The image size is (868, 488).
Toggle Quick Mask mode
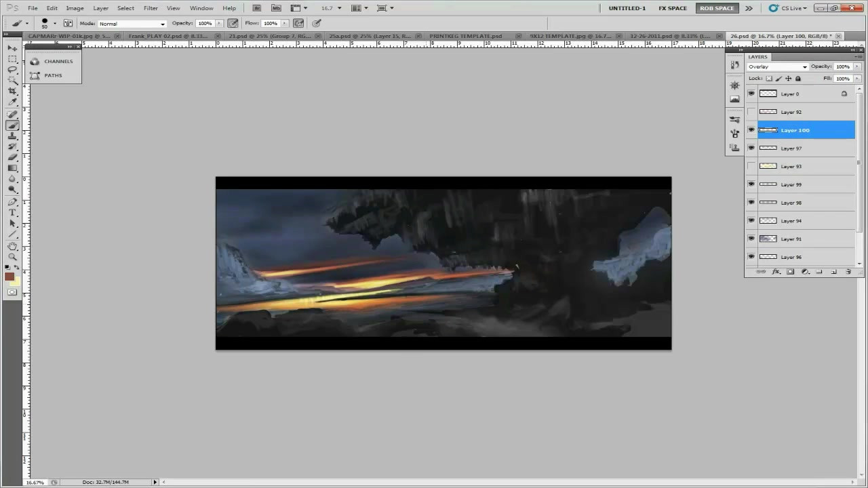click(12, 292)
